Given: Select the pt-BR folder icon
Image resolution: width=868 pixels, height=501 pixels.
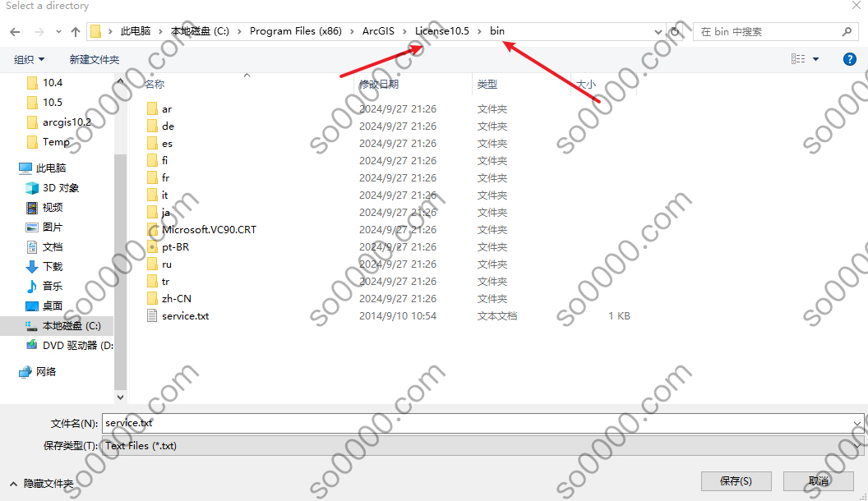Looking at the screenshot, I should click(x=153, y=246).
